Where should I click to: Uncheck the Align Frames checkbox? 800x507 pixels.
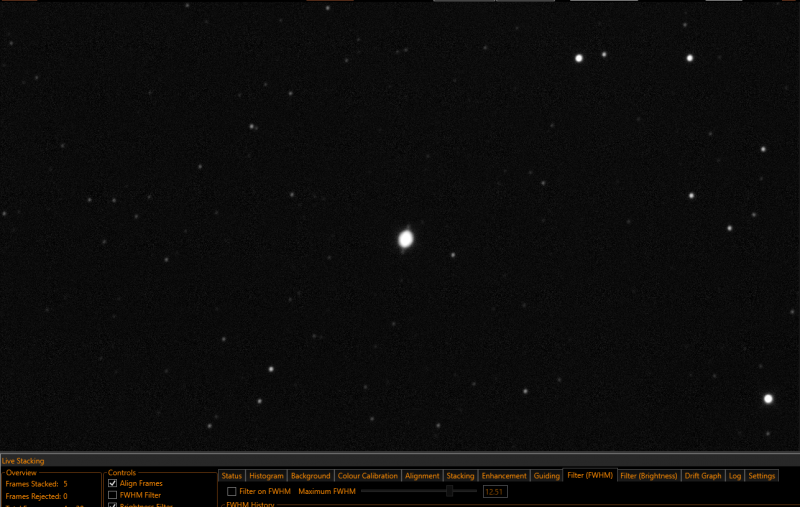pyautogui.click(x=113, y=483)
